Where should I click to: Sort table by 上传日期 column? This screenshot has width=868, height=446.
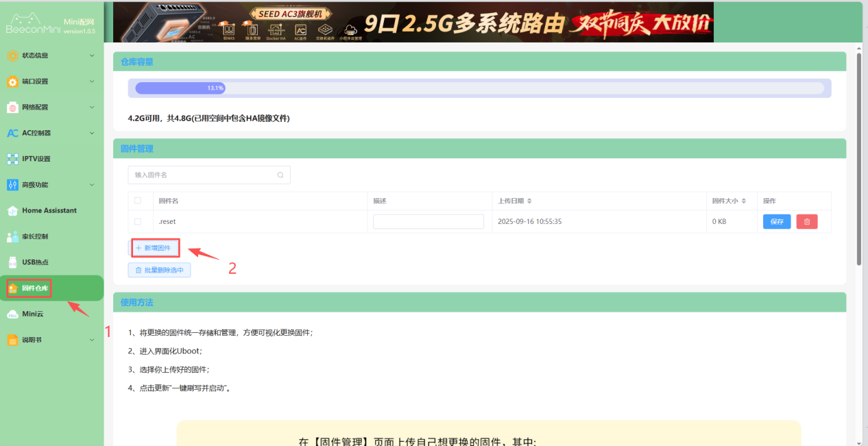[529, 201]
